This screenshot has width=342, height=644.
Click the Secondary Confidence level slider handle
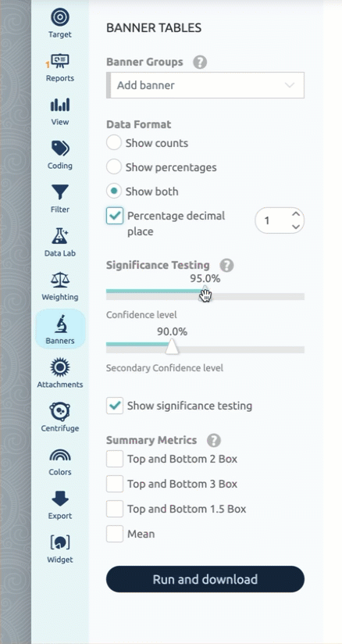[172, 346]
